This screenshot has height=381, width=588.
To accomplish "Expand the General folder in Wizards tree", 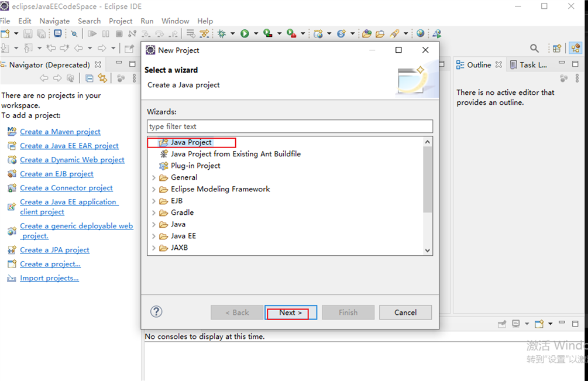I will (154, 177).
